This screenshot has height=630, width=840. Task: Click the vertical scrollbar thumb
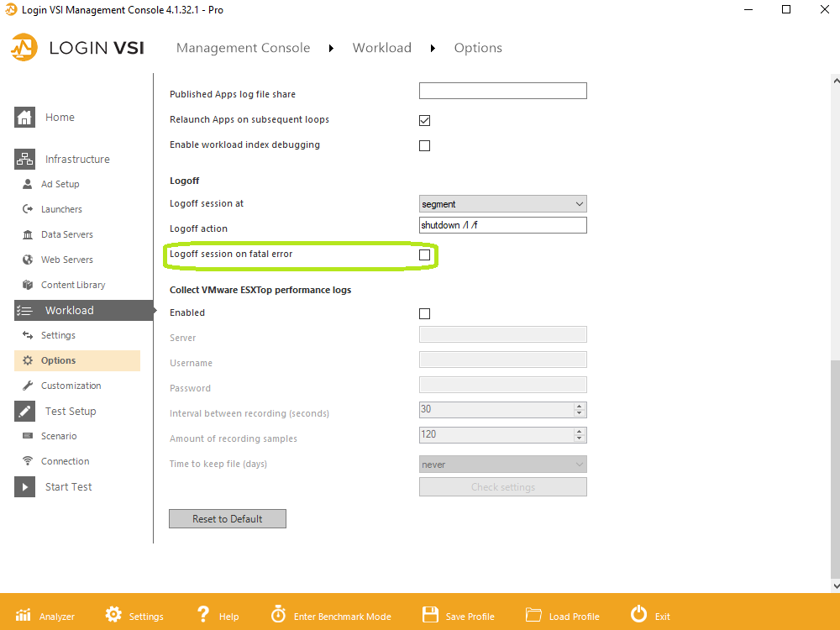836,469
